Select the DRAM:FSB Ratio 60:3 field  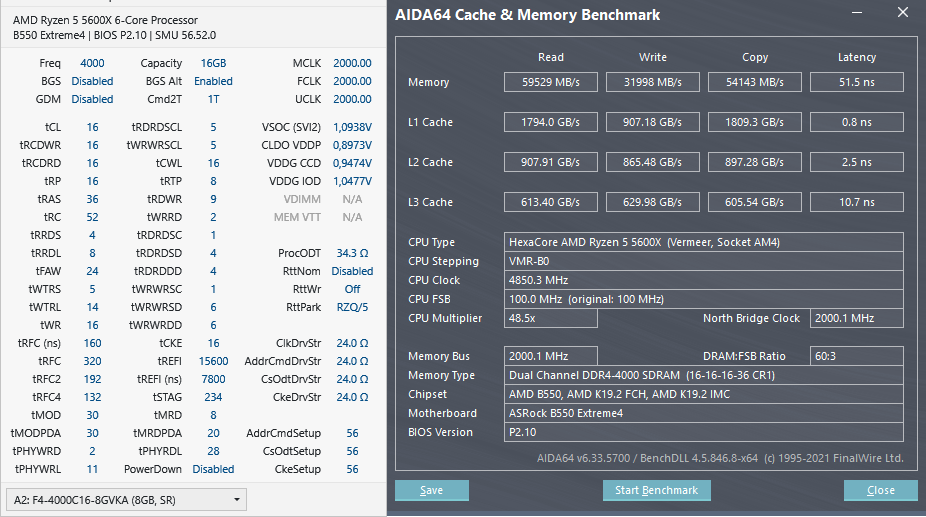pos(856,356)
